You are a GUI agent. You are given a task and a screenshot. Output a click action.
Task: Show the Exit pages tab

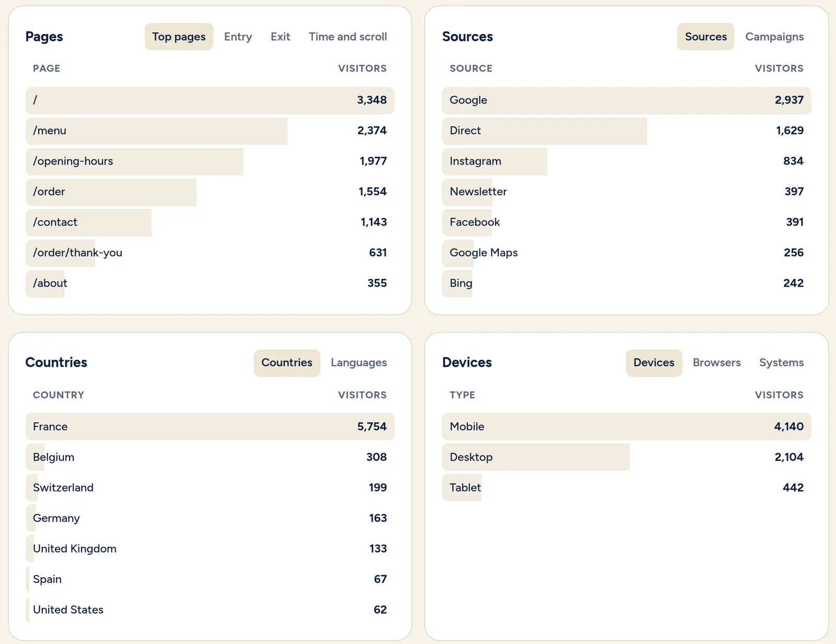(x=280, y=37)
